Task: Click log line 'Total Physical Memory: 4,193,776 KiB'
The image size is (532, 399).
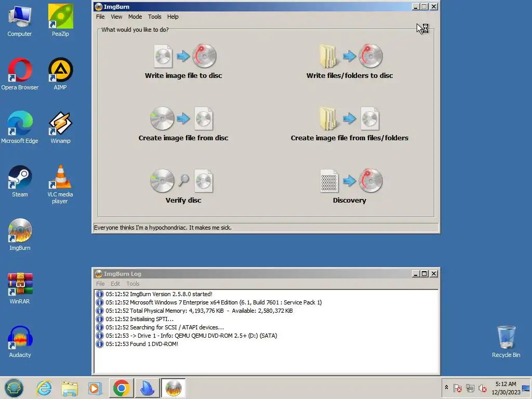Action: [199, 311]
